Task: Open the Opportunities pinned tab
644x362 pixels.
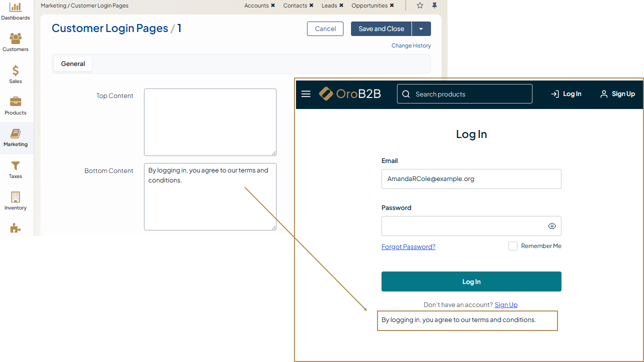Action: (369, 5)
